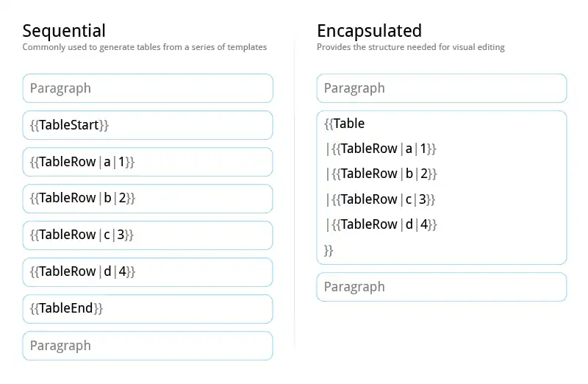Click the nested TableRow d|4 line in Encapsulated
This screenshot has height=384, width=588.
click(381, 224)
